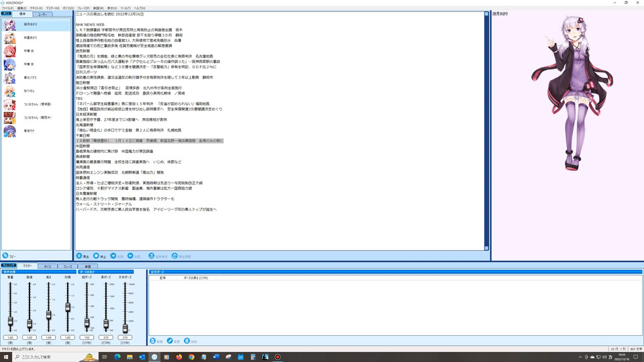Open the フレーズ menu in the menu bar

click(x=83, y=8)
